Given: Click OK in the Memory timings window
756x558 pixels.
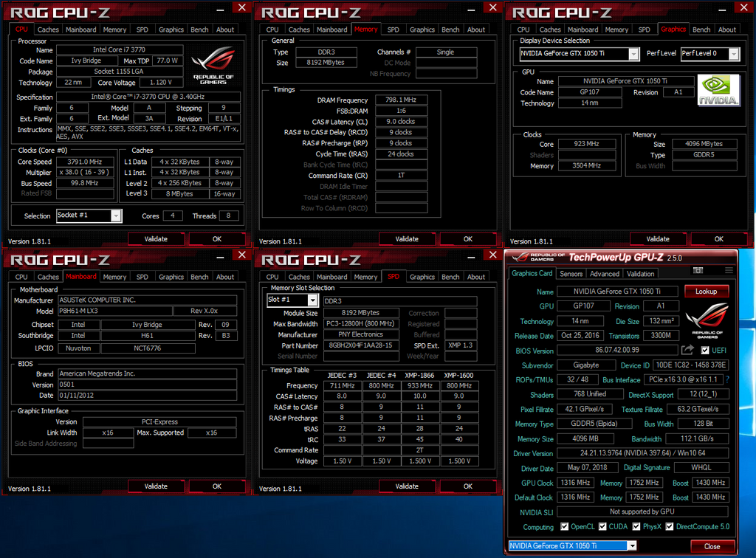Looking at the screenshot, I should tap(468, 239).
